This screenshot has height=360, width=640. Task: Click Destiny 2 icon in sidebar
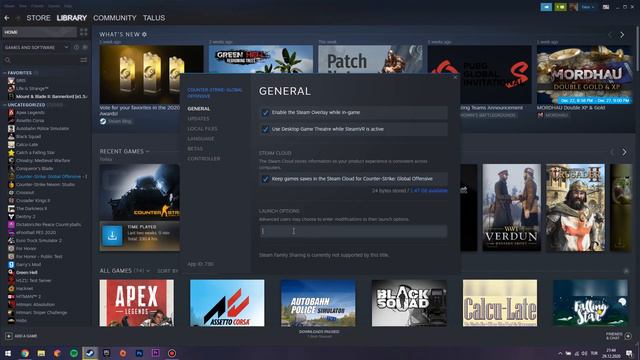pyautogui.click(x=11, y=216)
